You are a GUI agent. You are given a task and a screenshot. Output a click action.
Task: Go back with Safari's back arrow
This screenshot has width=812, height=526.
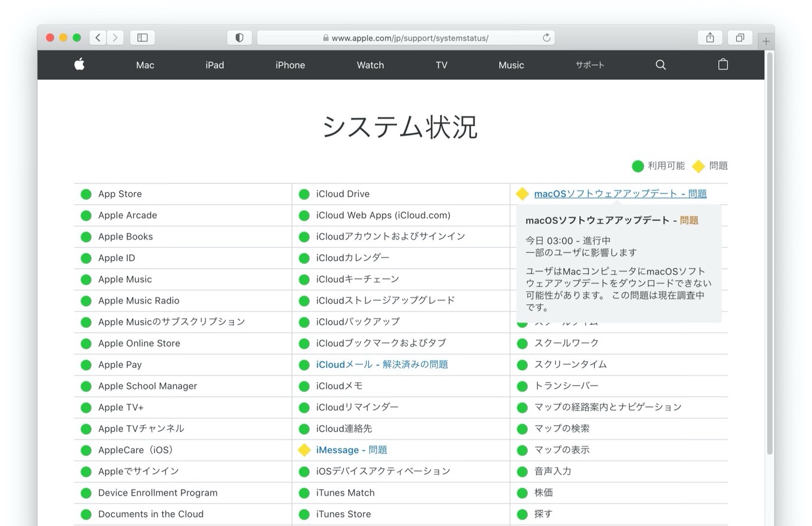tap(99, 38)
